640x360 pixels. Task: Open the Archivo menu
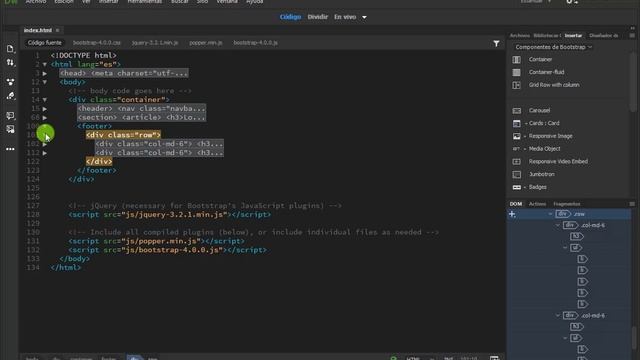36,2
